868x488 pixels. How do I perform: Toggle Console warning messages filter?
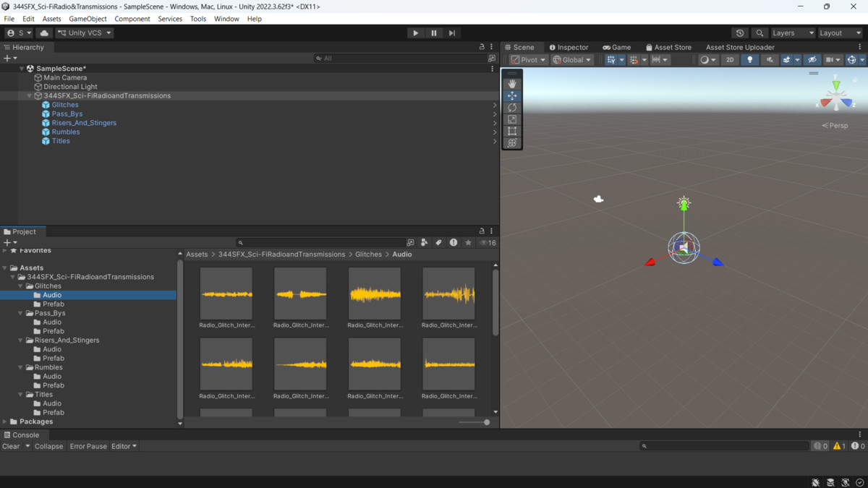839,446
